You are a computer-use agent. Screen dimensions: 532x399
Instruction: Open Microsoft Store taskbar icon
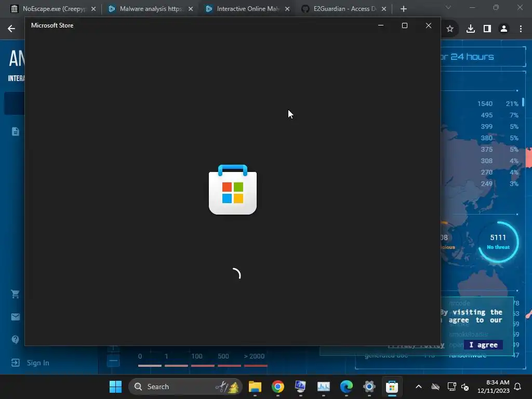(392, 387)
